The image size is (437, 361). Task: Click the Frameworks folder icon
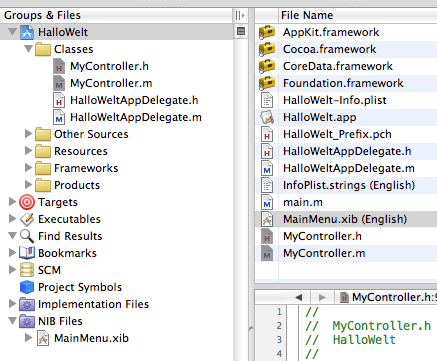tap(43, 168)
